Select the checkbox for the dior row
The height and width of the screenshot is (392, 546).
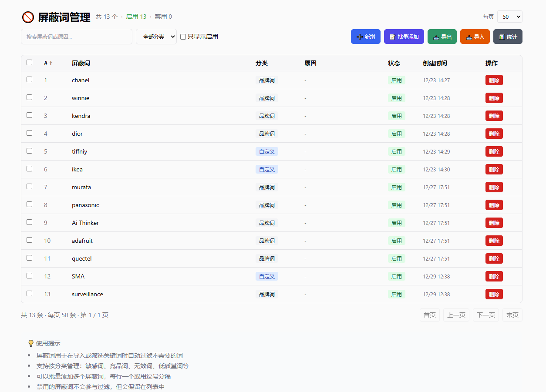[x=29, y=133]
